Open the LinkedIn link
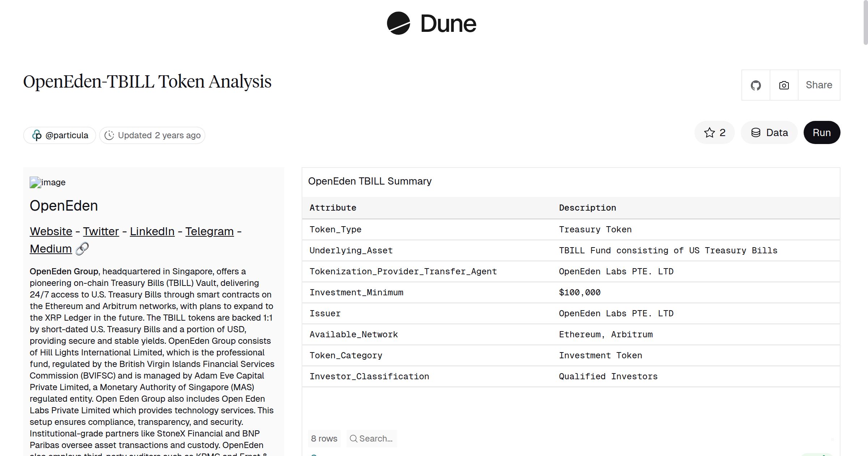 click(x=152, y=231)
